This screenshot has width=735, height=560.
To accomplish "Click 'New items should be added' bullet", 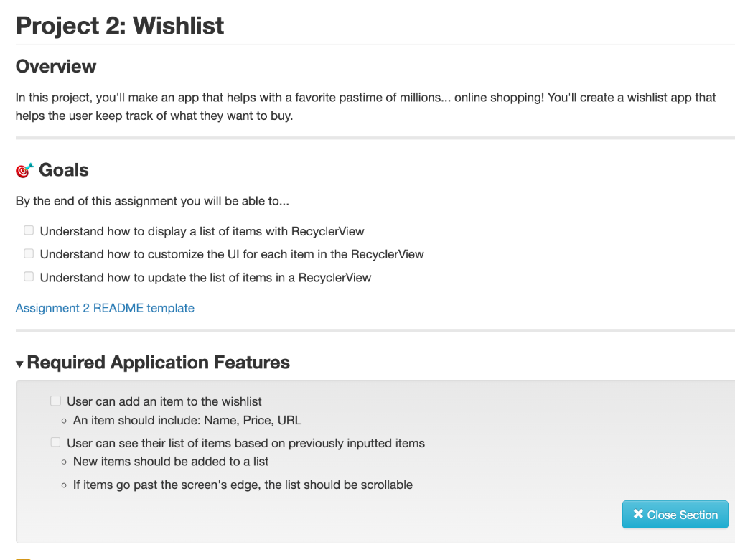I will pyautogui.click(x=171, y=461).
